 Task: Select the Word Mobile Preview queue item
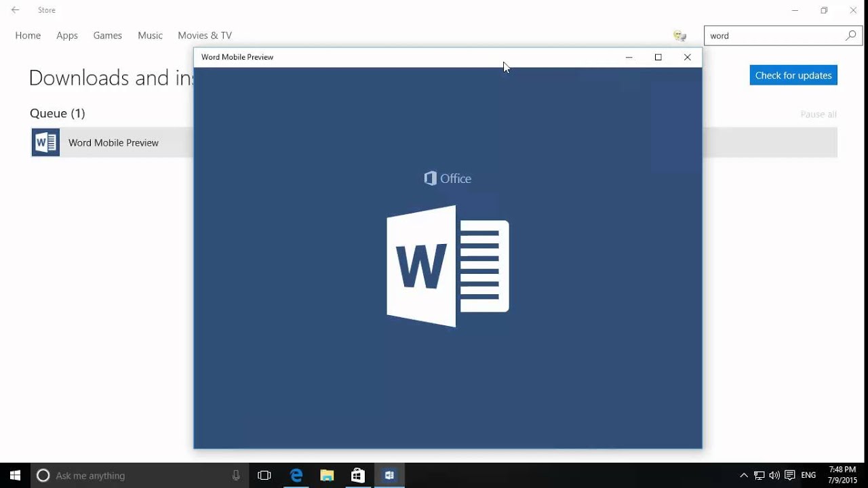tap(434, 142)
